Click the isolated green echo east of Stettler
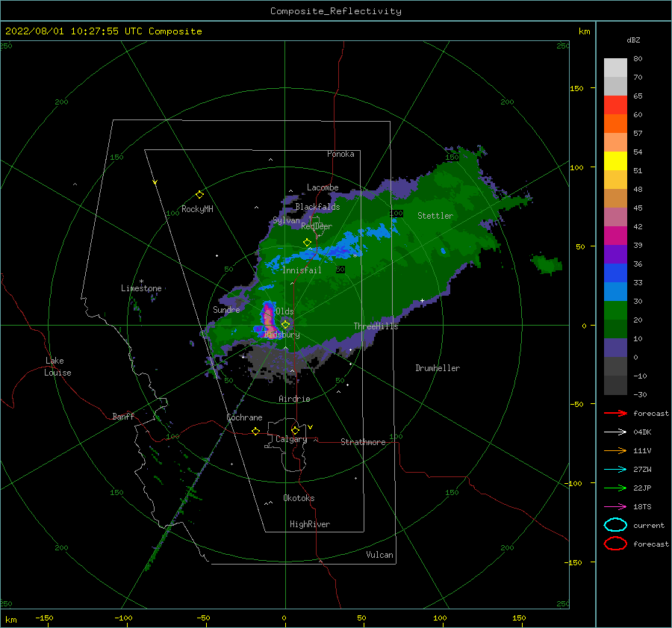The height and width of the screenshot is (628, 672). (x=547, y=264)
